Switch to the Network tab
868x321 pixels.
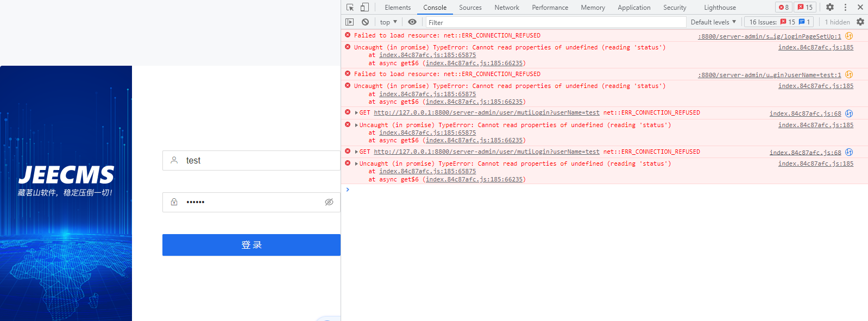[506, 8]
